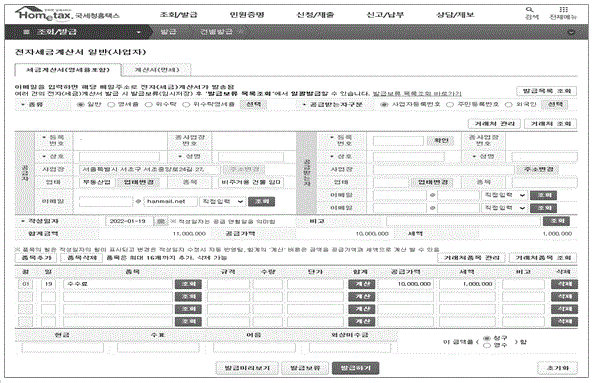Click 선택 button next to 외국인

[x=555, y=104]
